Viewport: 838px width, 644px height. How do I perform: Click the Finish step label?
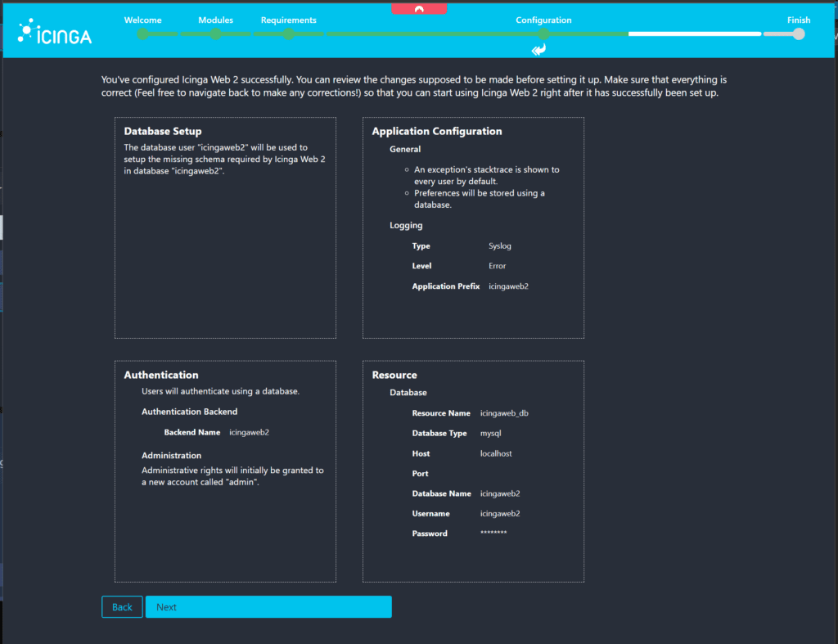[x=799, y=20]
